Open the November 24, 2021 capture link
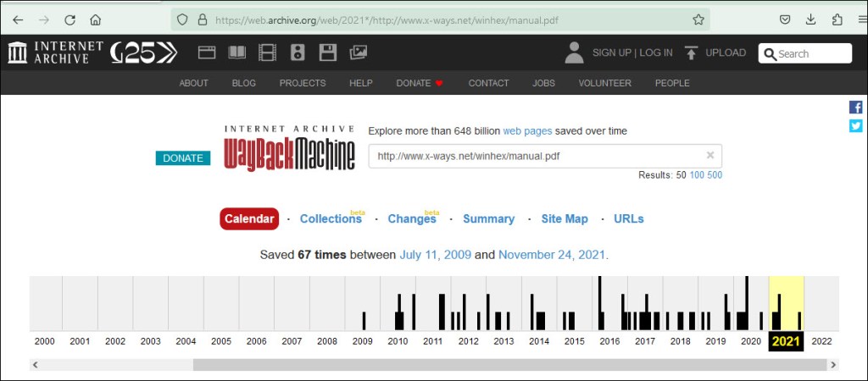This screenshot has height=381, width=868. [x=552, y=255]
